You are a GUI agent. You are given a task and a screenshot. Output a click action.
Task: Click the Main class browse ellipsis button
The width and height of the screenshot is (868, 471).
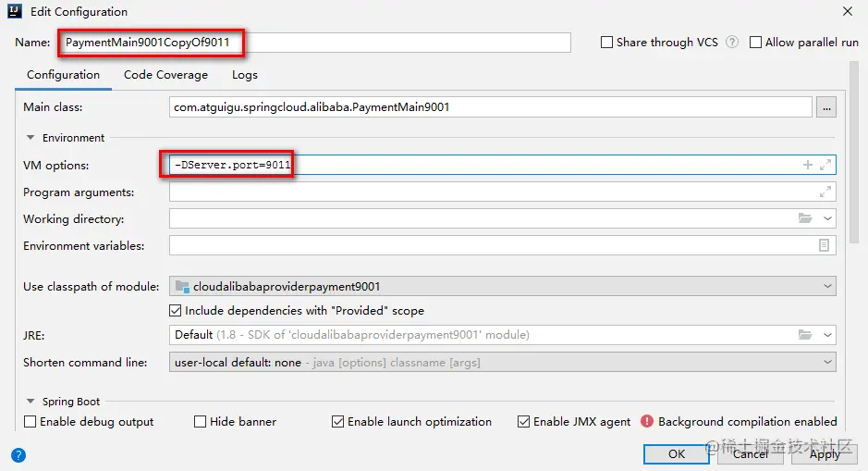click(x=825, y=107)
